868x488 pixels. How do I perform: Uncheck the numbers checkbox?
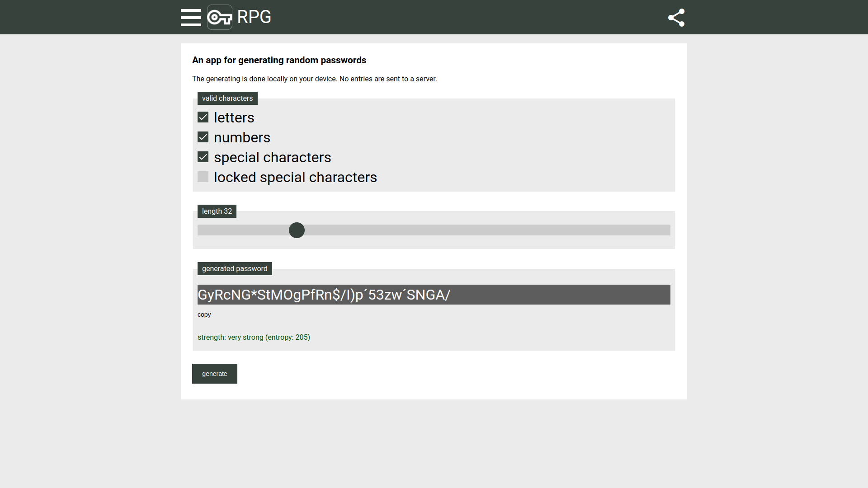tap(203, 137)
